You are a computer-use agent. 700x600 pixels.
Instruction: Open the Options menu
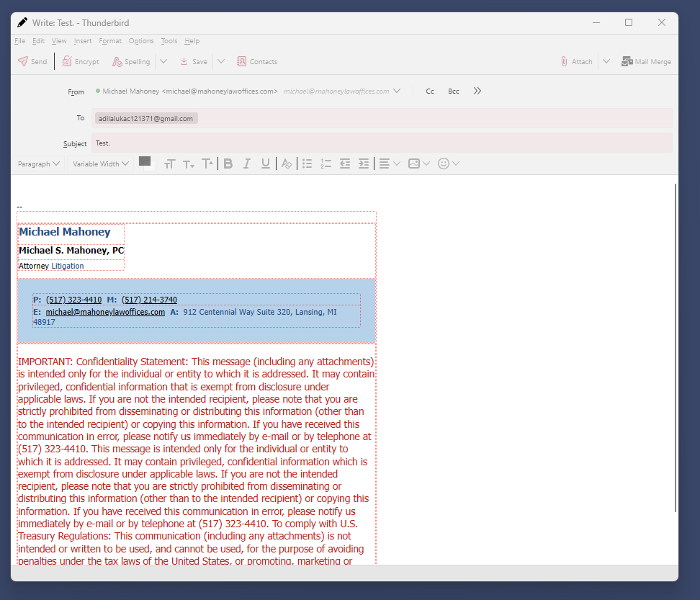(x=141, y=40)
